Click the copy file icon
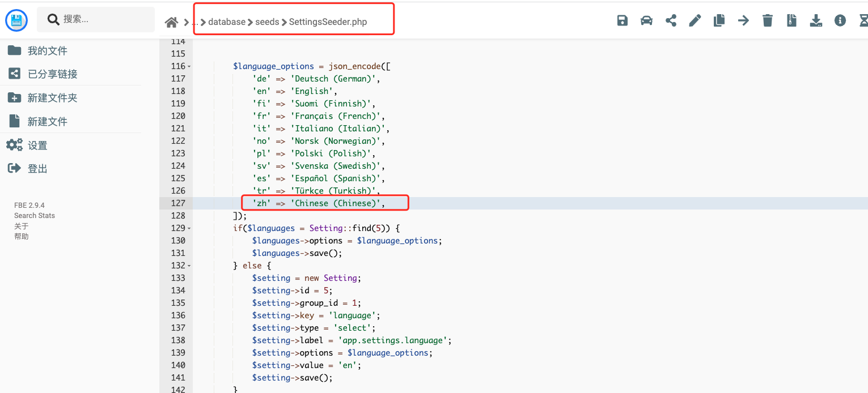The height and width of the screenshot is (393, 868). (x=719, y=21)
